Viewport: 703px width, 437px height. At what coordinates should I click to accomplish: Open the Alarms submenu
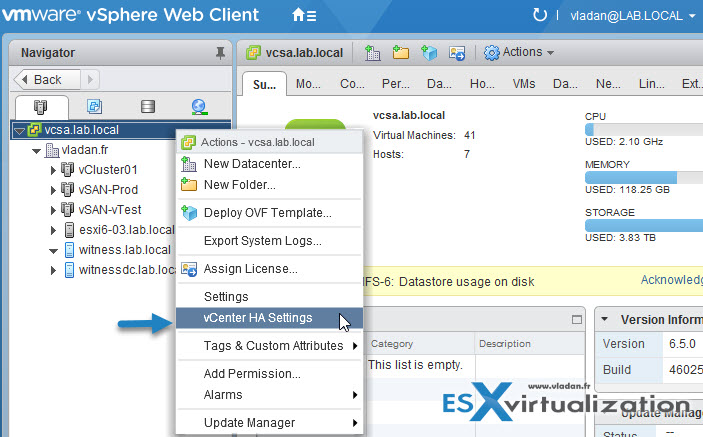click(269, 395)
